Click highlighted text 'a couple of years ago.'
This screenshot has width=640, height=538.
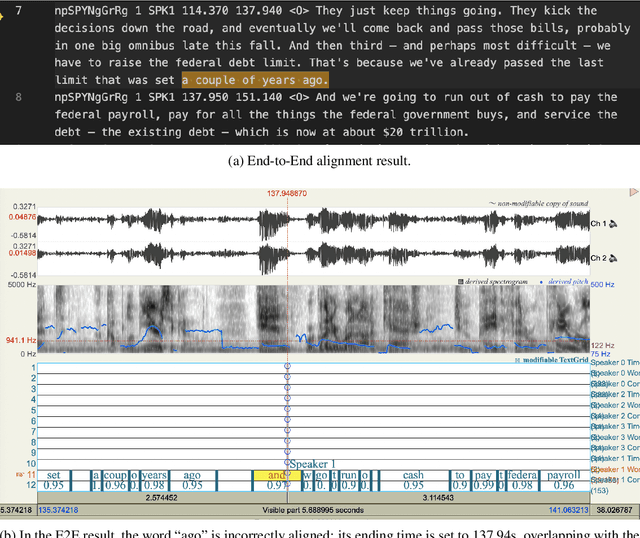(255, 80)
